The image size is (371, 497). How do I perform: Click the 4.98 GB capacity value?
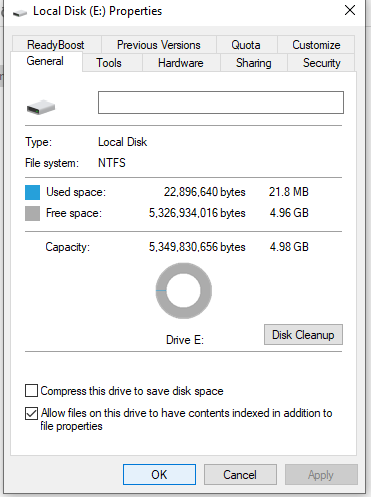coord(289,247)
